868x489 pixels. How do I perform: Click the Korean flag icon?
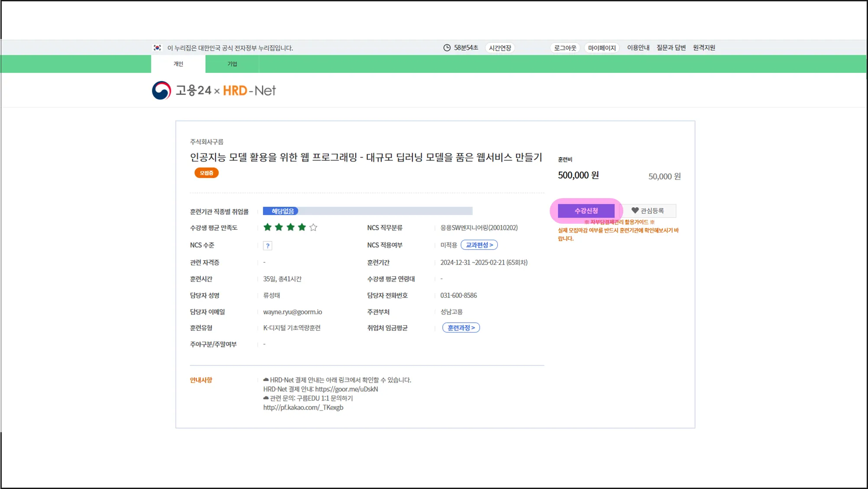157,48
